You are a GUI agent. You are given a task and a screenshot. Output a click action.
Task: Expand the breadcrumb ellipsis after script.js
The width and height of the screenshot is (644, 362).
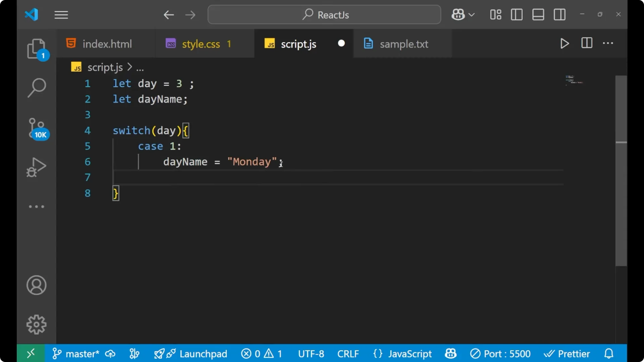140,67
